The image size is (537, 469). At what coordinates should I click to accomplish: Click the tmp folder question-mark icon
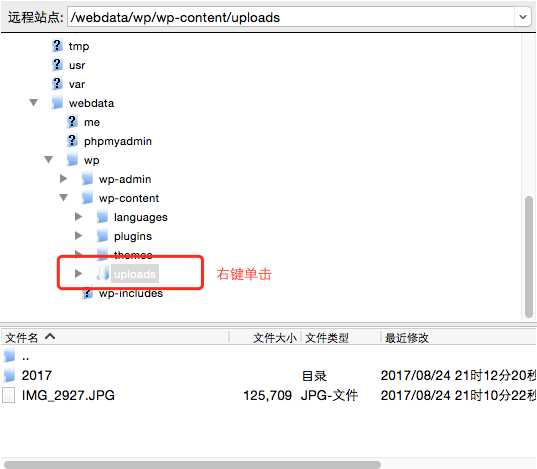point(57,46)
